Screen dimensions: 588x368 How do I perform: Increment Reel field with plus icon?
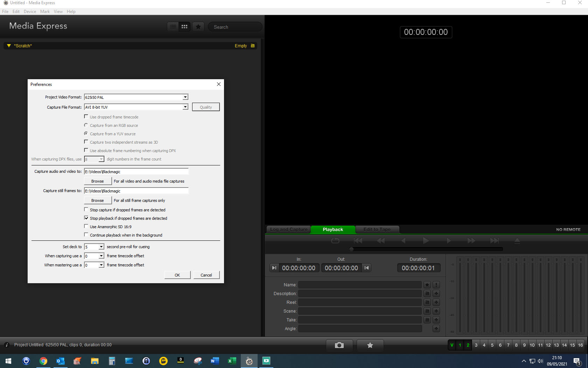point(436,302)
